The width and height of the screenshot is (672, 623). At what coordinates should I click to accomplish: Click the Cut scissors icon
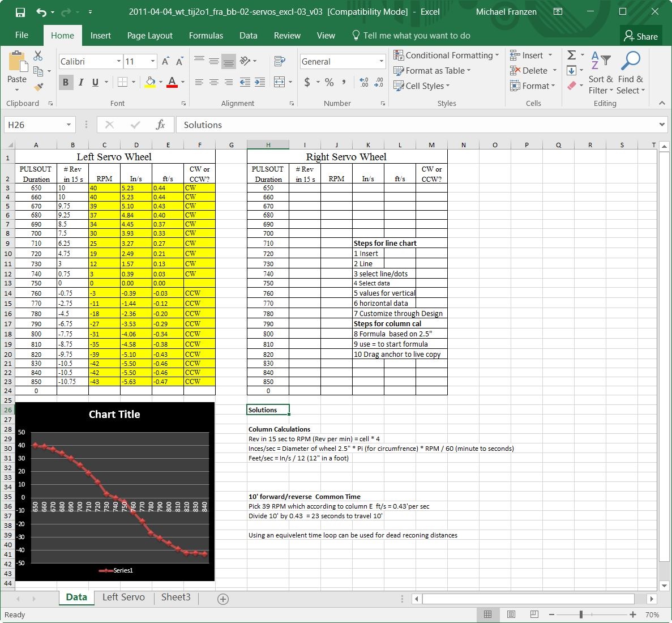click(x=38, y=56)
